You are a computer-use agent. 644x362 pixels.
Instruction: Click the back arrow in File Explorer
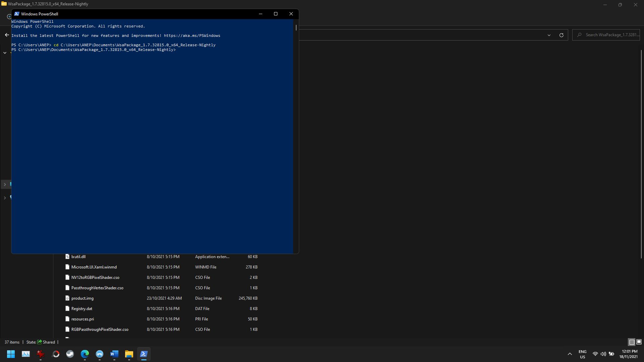tap(7, 35)
